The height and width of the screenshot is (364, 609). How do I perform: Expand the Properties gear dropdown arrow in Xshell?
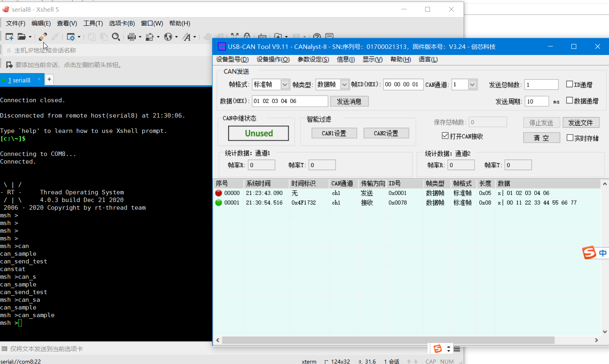coord(79,37)
